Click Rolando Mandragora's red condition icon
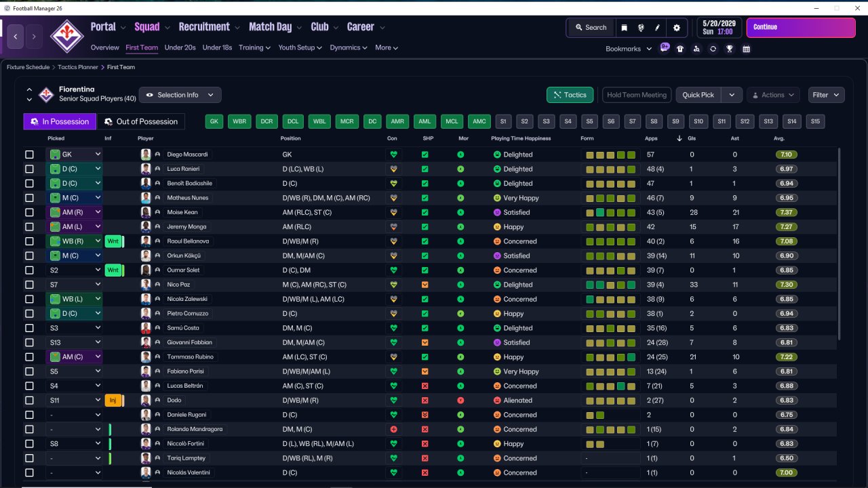The height and width of the screenshot is (488, 868). tap(393, 430)
